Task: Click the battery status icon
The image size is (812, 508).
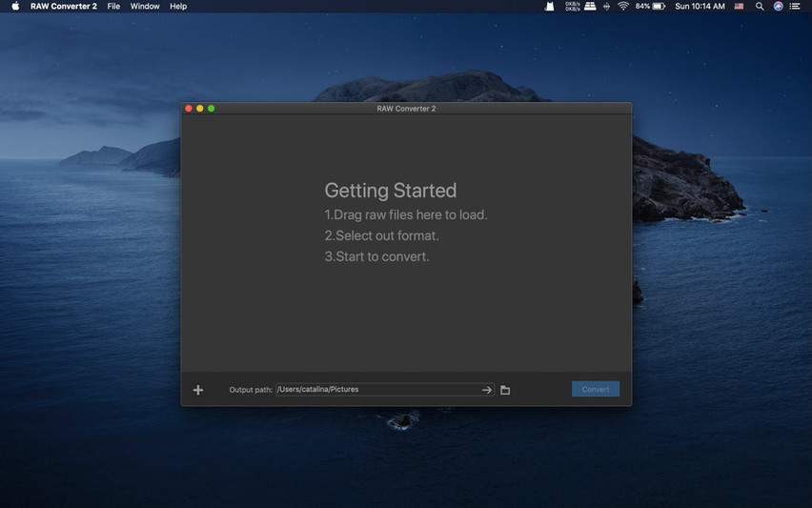Action: coord(650,7)
